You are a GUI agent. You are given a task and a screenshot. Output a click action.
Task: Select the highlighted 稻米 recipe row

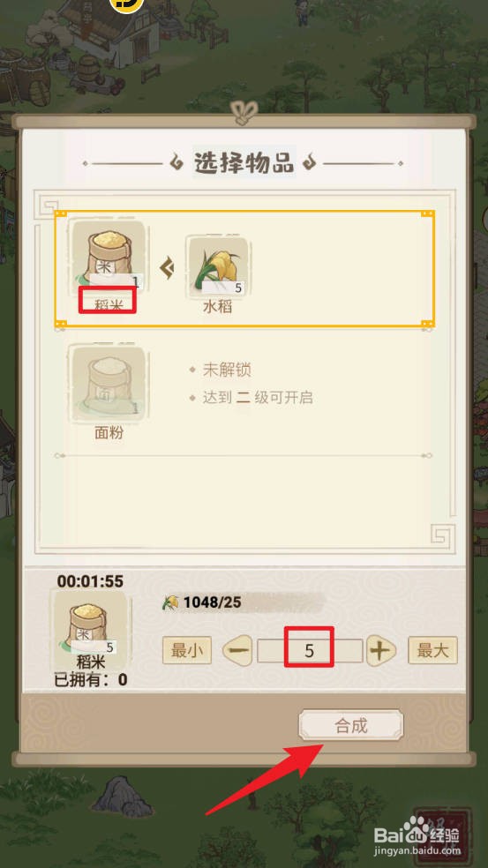click(244, 269)
